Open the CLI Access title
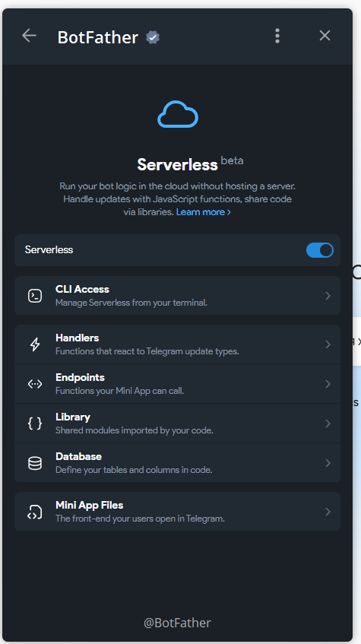361x644 pixels. point(82,289)
